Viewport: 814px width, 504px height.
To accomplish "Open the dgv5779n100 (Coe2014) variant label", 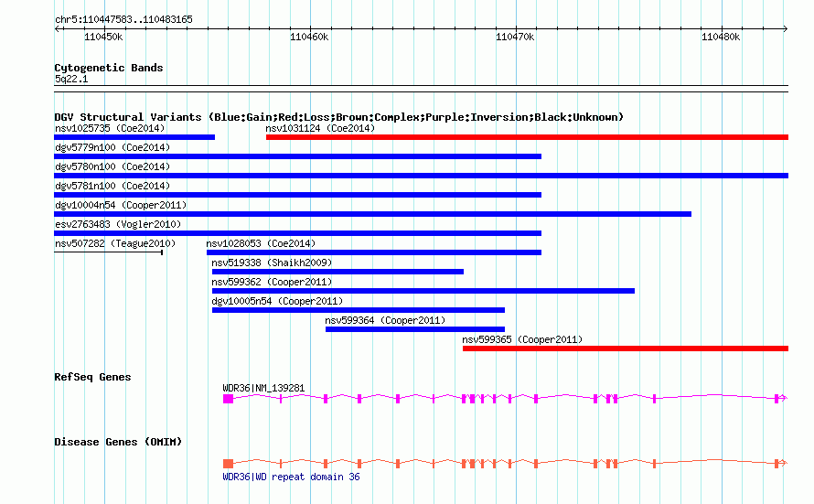I will point(112,147).
